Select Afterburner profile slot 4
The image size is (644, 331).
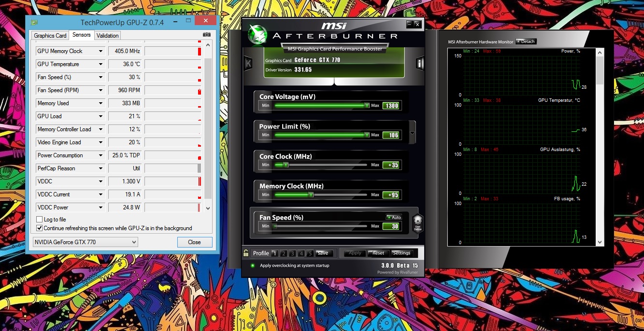(x=301, y=253)
